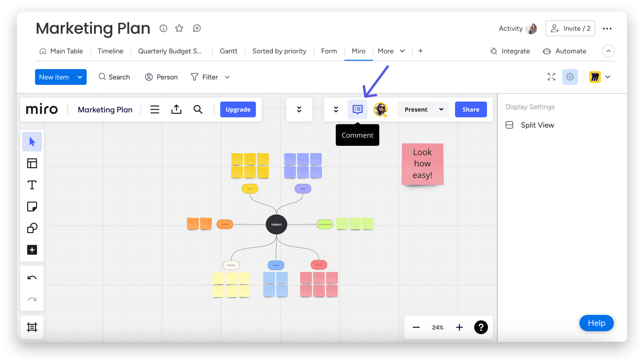The height and width of the screenshot is (362, 644).
Task: Click the Miro comment icon
Action: click(x=357, y=109)
